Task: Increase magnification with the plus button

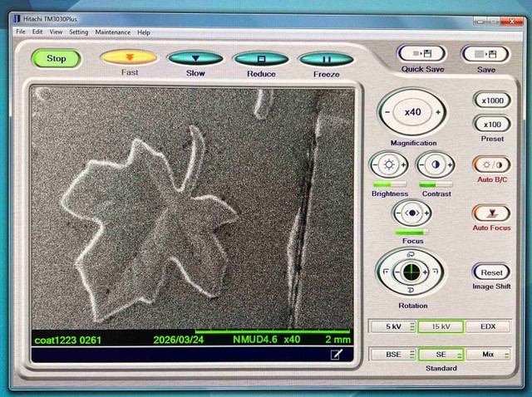Action: click(439, 112)
